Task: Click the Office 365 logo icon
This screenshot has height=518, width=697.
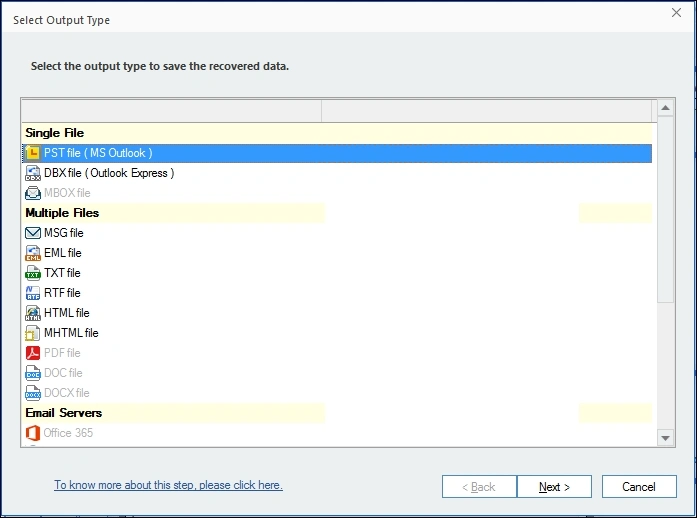Action: [33, 433]
